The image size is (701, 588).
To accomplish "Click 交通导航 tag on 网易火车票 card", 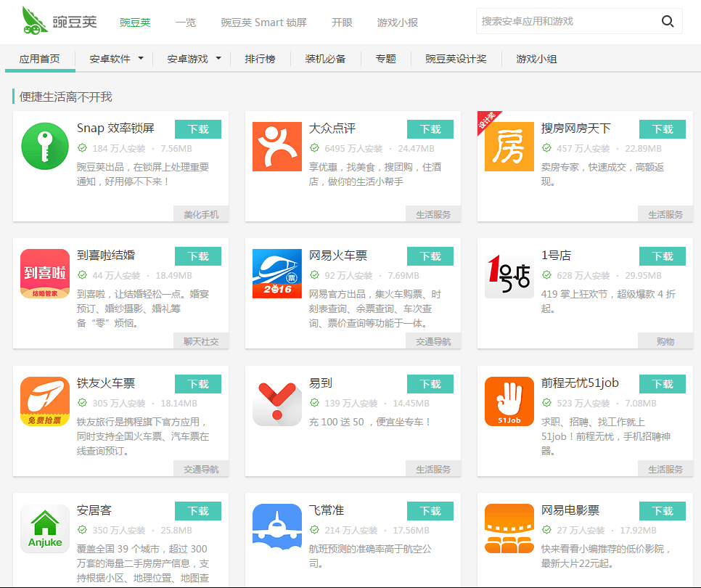I will (x=433, y=341).
